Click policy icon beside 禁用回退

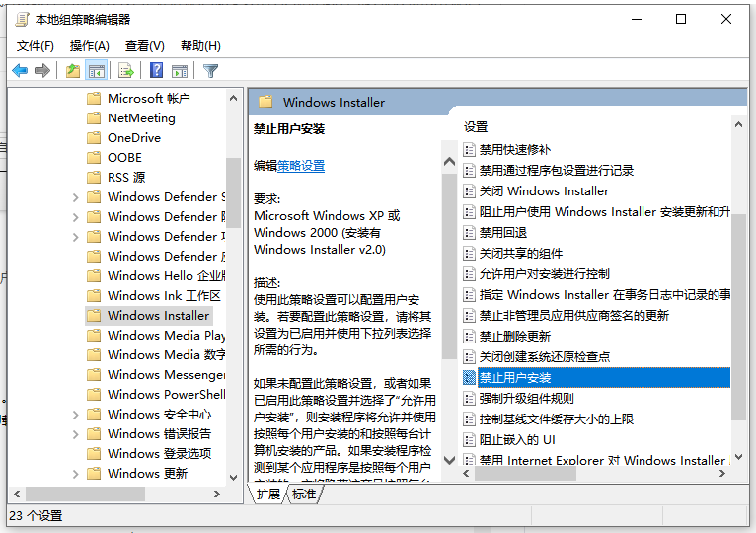[x=469, y=233]
